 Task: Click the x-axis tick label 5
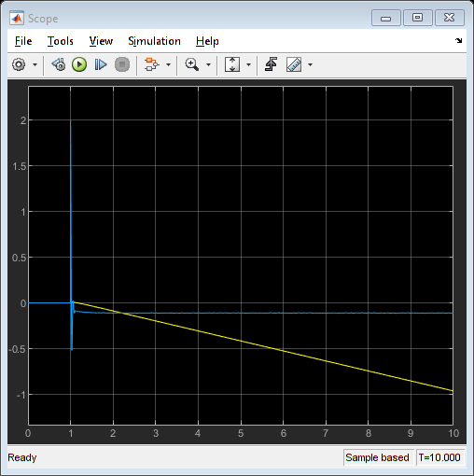[x=241, y=433]
